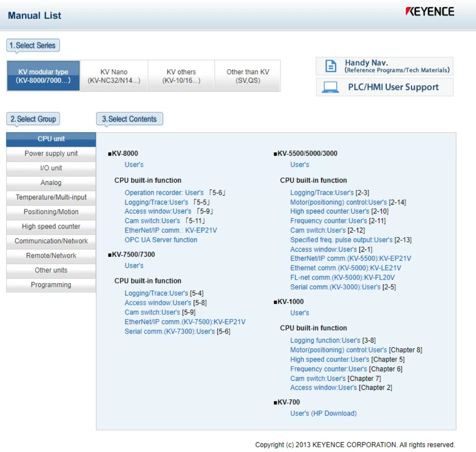This screenshot has width=476, height=452.
Task: Open Cam switch:User's [5-9] link
Action: pyautogui.click(x=152, y=312)
